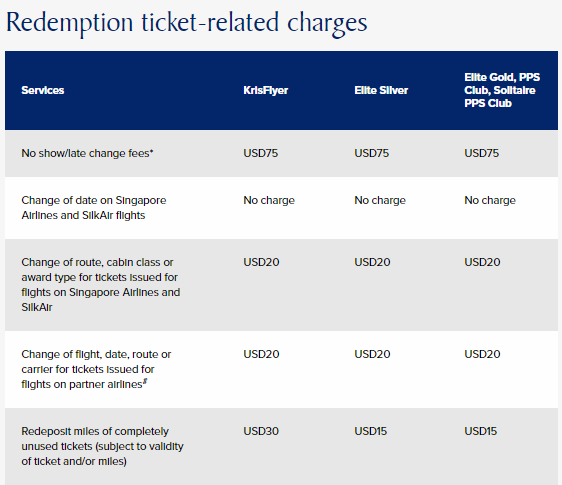Click Redeposit miles of unused tickets label
Viewport: 562px width, 485px height.
click(102, 446)
